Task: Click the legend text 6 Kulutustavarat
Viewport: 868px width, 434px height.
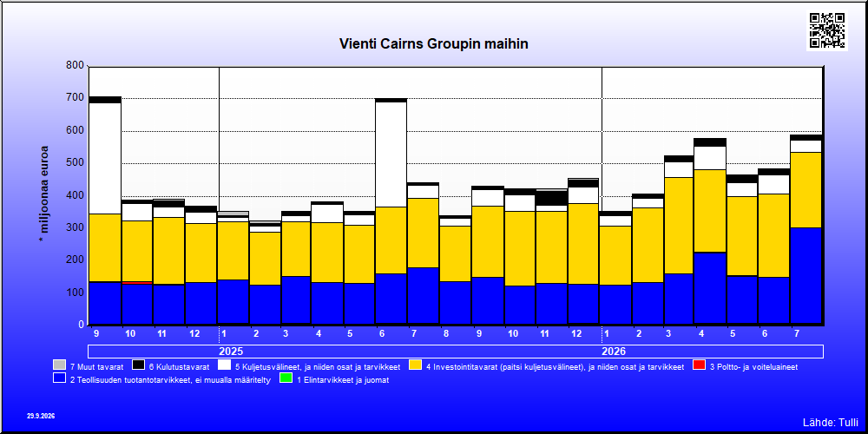Action: coord(179,366)
